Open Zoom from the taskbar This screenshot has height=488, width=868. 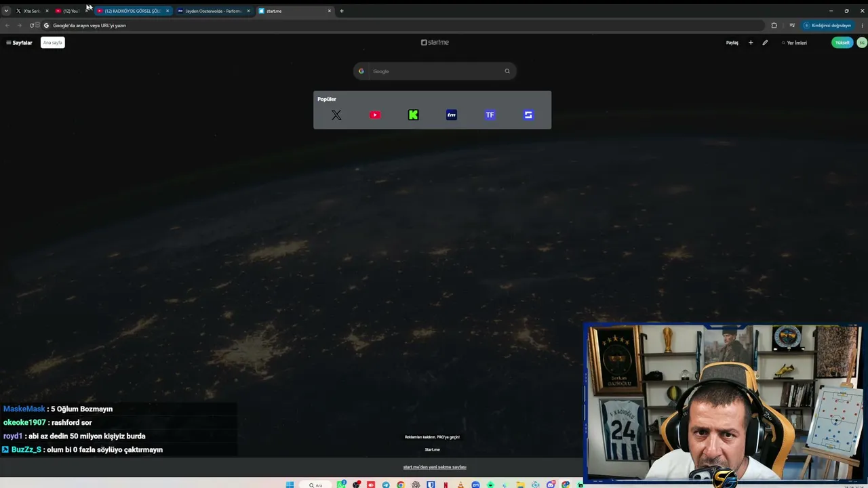click(475, 485)
